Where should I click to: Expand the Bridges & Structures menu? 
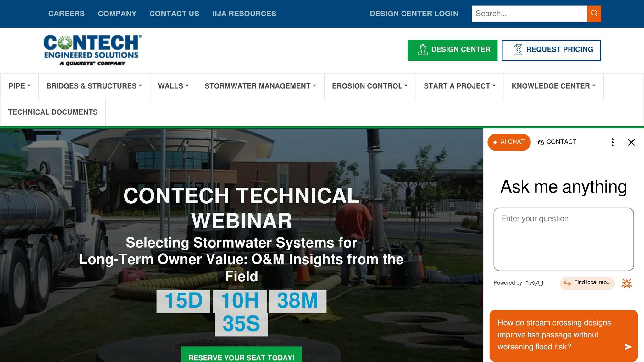click(x=94, y=86)
